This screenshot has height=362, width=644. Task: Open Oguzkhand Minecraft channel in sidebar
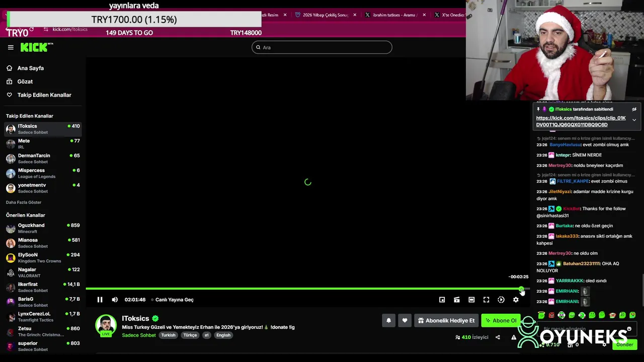[x=43, y=228]
